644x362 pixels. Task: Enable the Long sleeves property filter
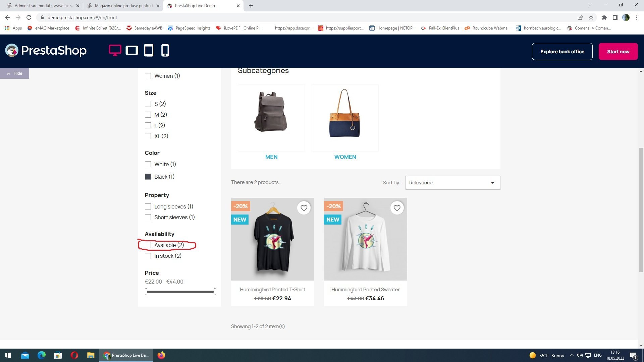(x=148, y=206)
